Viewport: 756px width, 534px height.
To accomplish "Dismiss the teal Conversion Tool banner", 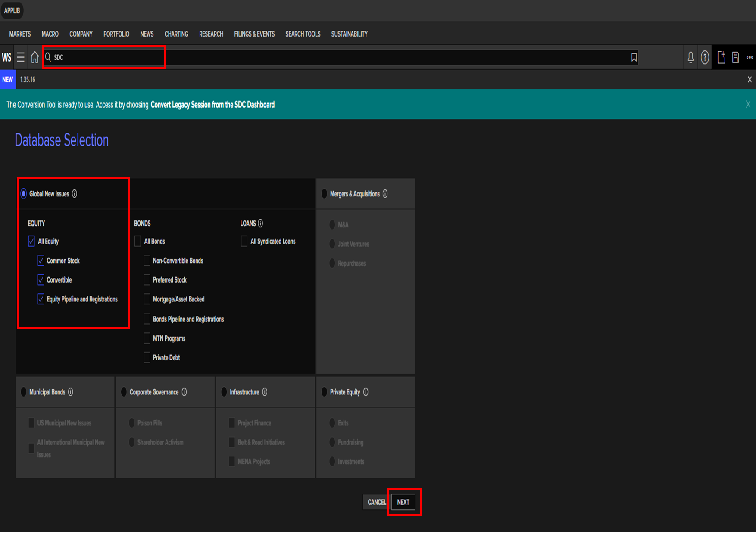I will pyautogui.click(x=748, y=104).
